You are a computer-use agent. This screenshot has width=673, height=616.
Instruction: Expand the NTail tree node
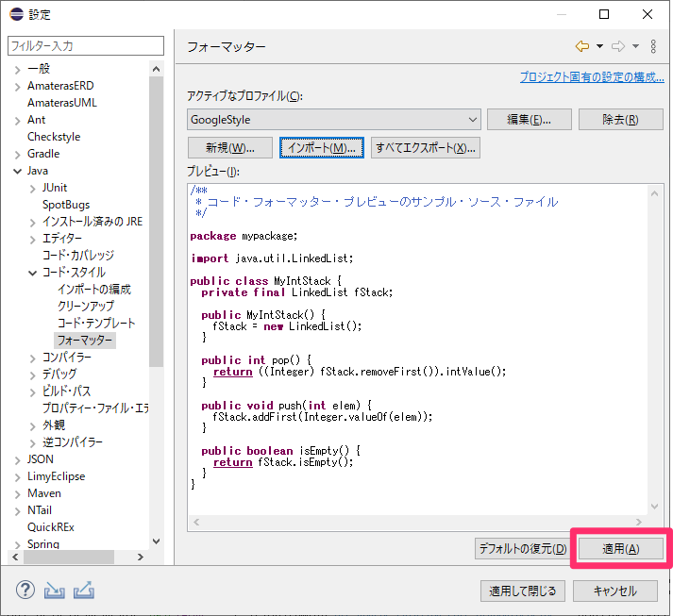(18, 511)
